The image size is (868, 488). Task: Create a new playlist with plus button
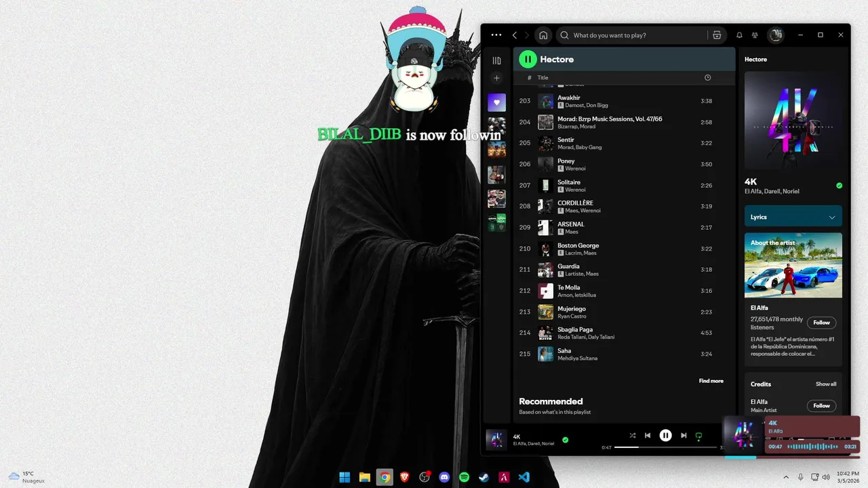496,78
